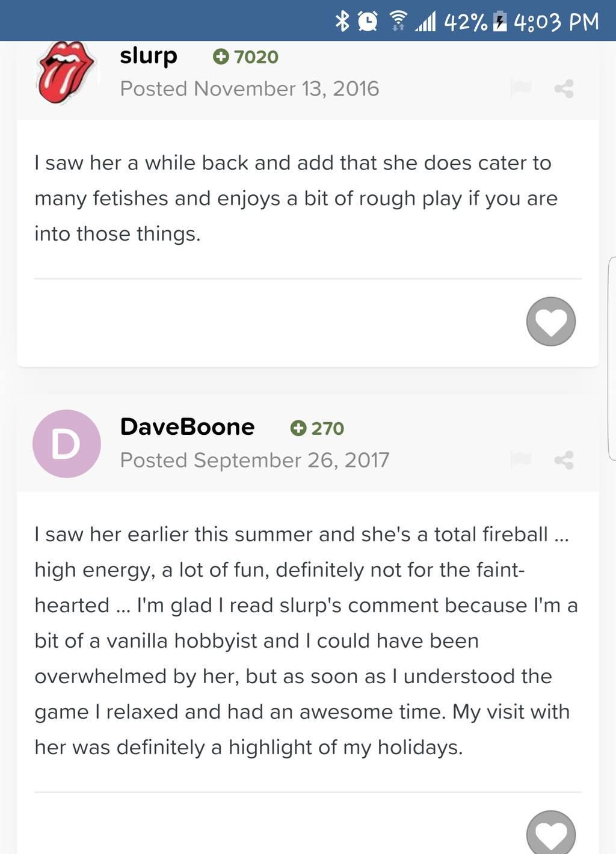The height and width of the screenshot is (854, 616).
Task: Share DaveBoone's post via the share icon
Action: point(564,461)
